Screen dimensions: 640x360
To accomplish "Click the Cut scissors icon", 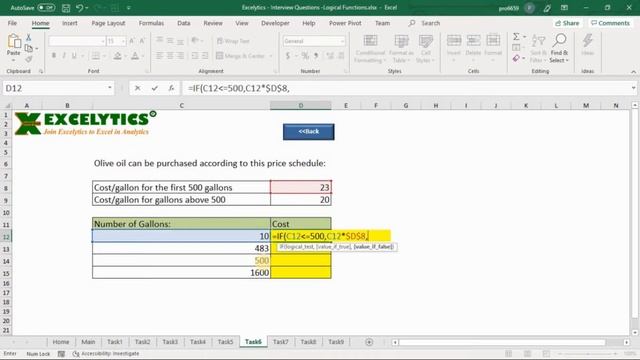I will pyautogui.click(x=29, y=38).
